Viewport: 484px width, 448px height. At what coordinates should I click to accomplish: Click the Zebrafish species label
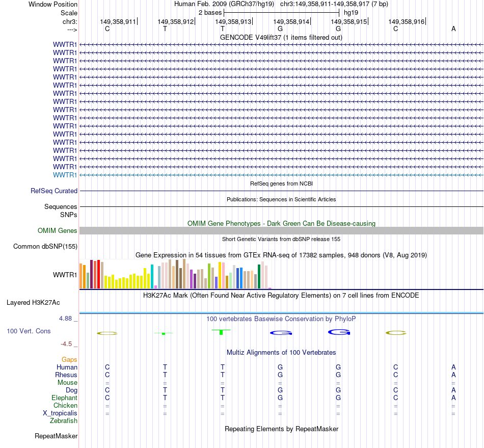[64, 420]
